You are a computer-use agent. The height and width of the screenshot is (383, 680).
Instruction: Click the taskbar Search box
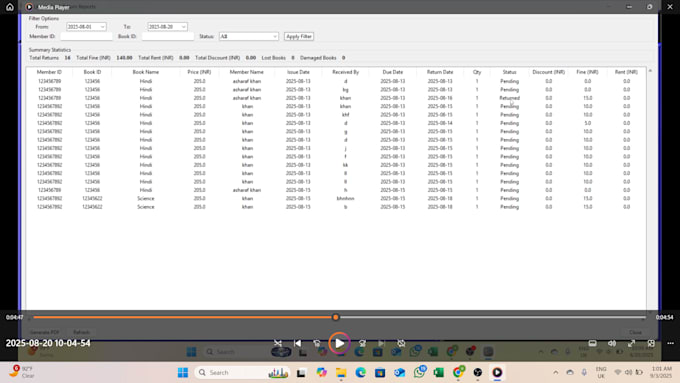coord(242,373)
